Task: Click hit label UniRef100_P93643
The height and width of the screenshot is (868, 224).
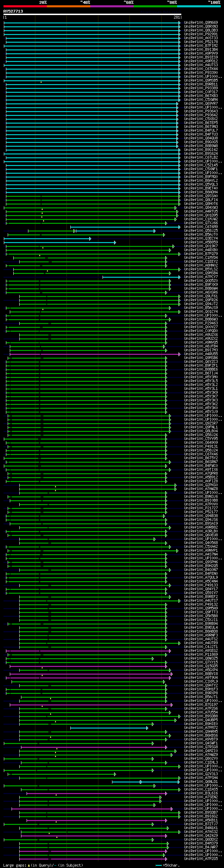Action: (201, 111)
